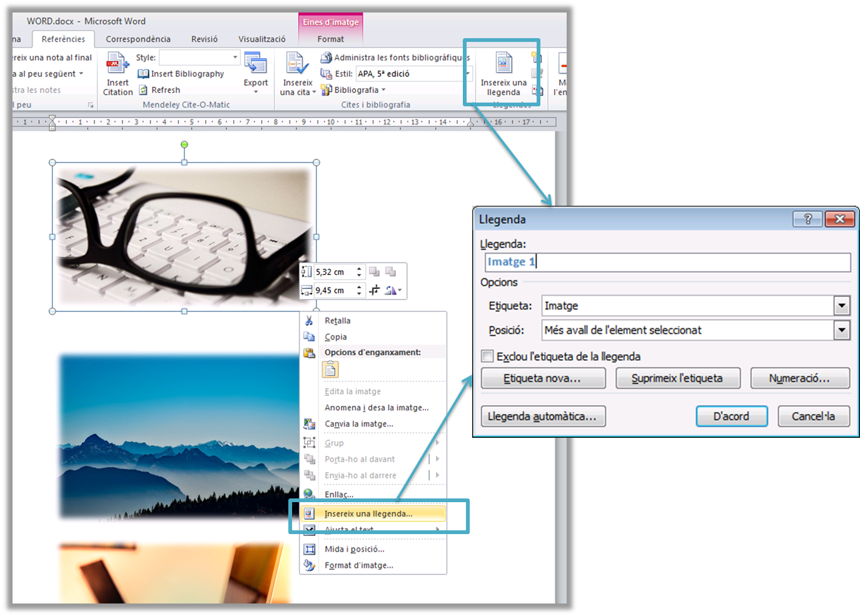Choose Enllaç... in the context menu
Image resolution: width=860 pixels, height=616 pixels.
coord(339,495)
